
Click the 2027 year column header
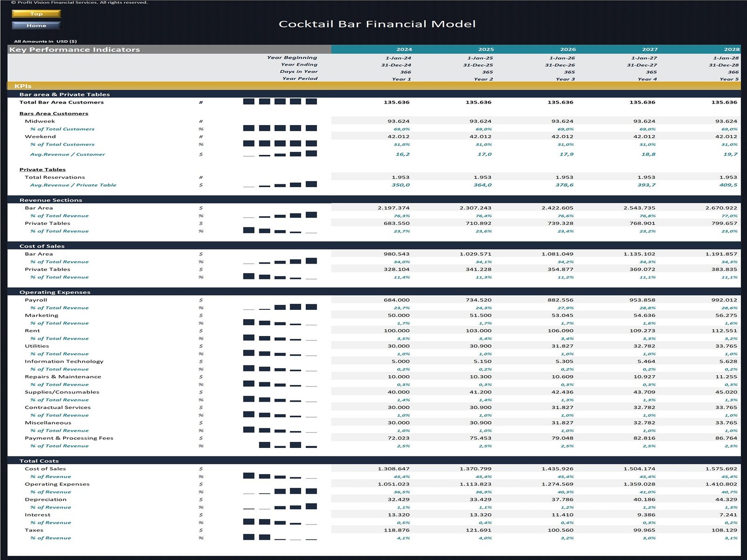[649, 49]
